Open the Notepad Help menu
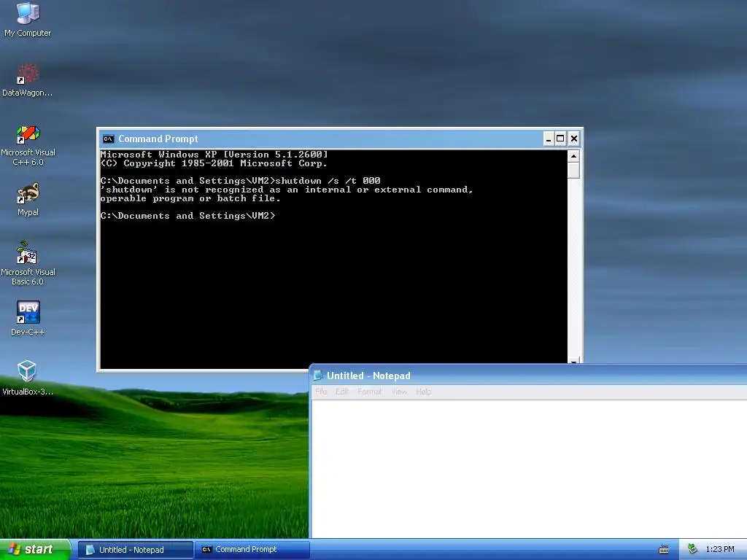The height and width of the screenshot is (560, 747). 424,392
